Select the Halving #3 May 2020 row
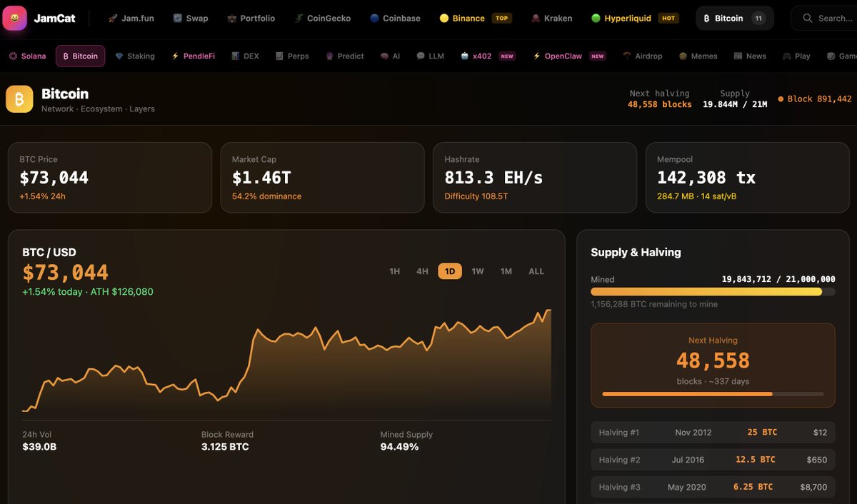The width and height of the screenshot is (857, 504). tap(713, 487)
